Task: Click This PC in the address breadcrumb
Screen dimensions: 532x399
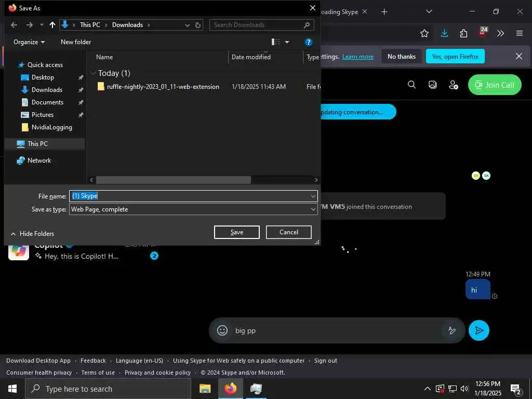Action: tap(90, 25)
